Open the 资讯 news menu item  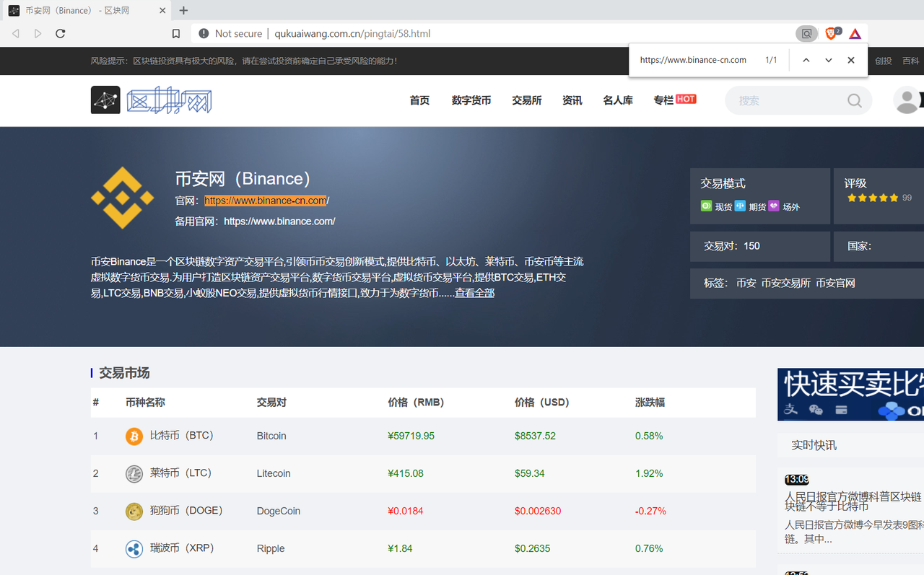[572, 100]
